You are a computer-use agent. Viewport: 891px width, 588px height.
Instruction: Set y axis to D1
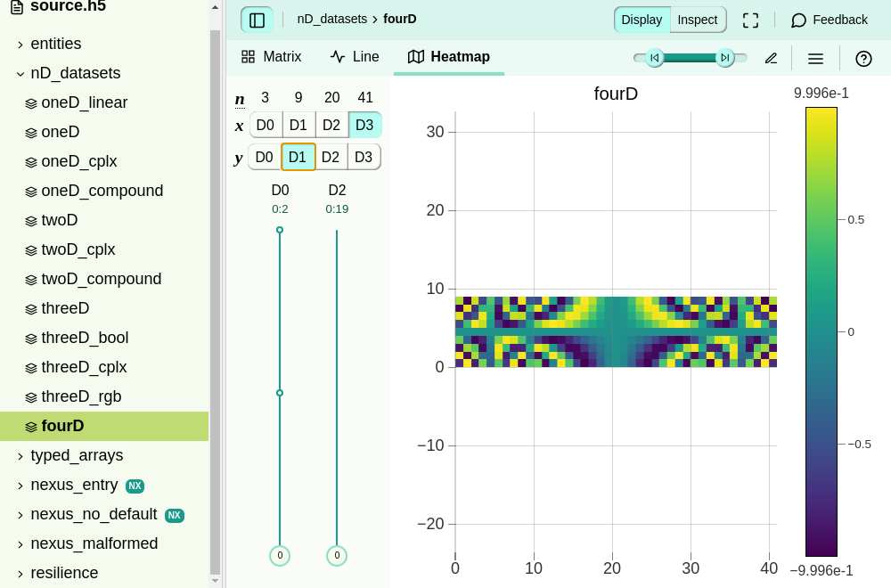(298, 157)
